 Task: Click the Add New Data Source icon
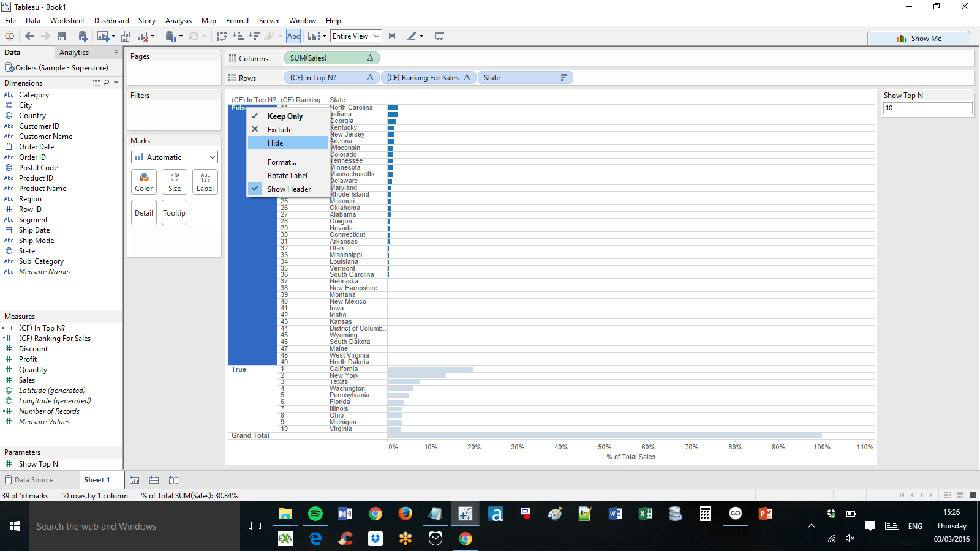[x=83, y=37]
